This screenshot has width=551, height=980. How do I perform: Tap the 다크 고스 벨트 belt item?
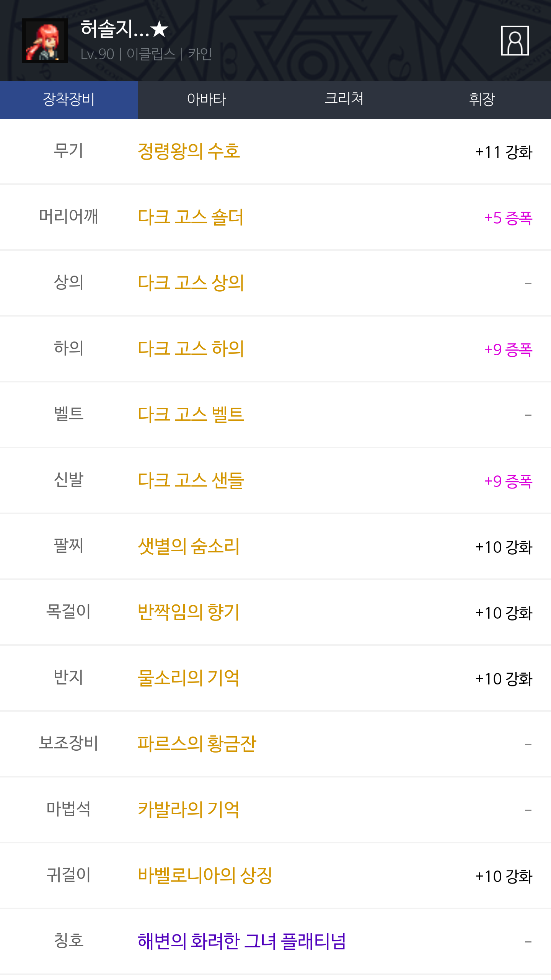191,415
